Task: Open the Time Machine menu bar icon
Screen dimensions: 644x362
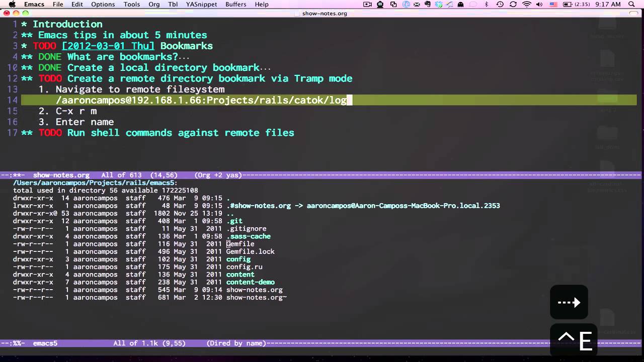Action: [x=500, y=4]
